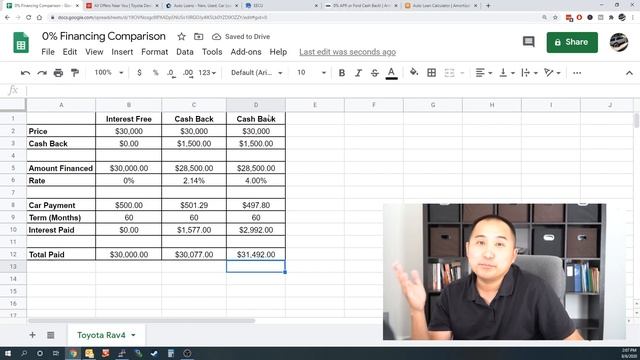The image size is (640, 360).
Task: Click the Redo icon
Action: pos(42,73)
